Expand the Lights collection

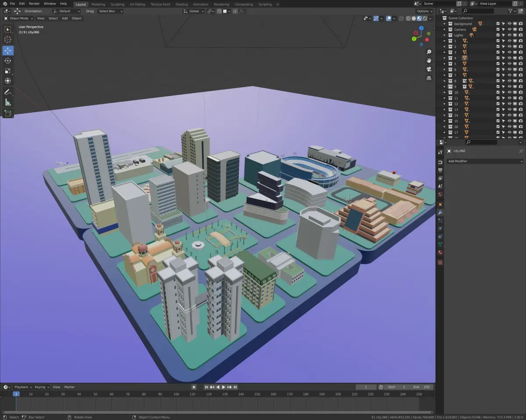point(444,35)
